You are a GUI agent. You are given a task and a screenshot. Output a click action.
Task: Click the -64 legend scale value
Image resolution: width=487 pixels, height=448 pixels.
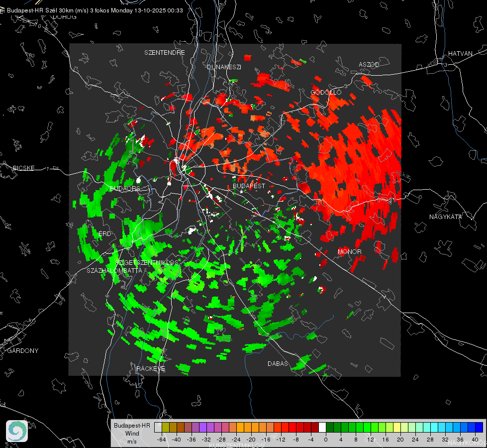pyautogui.click(x=162, y=440)
